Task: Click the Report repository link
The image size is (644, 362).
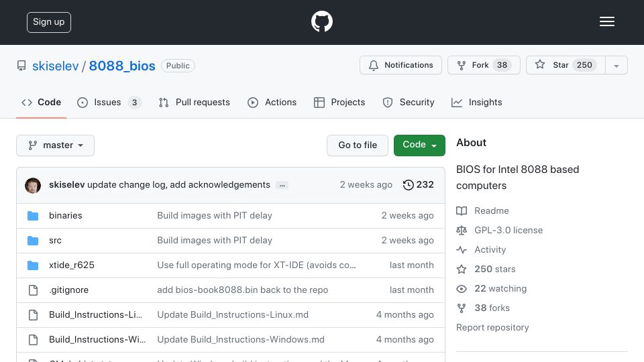Action: click(492, 328)
